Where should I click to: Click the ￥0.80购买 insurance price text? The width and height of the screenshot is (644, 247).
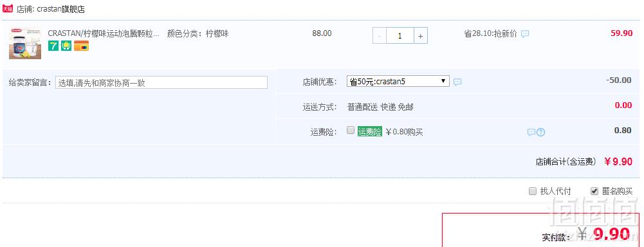[x=404, y=132]
